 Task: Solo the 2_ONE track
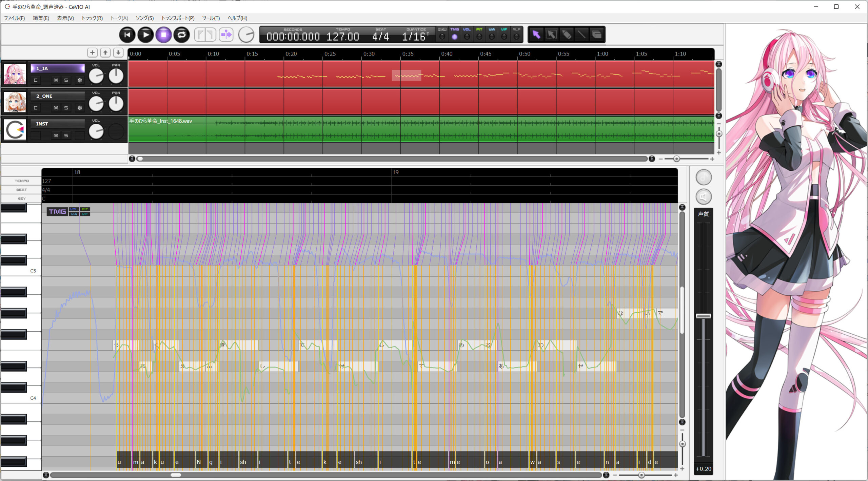[x=66, y=108]
